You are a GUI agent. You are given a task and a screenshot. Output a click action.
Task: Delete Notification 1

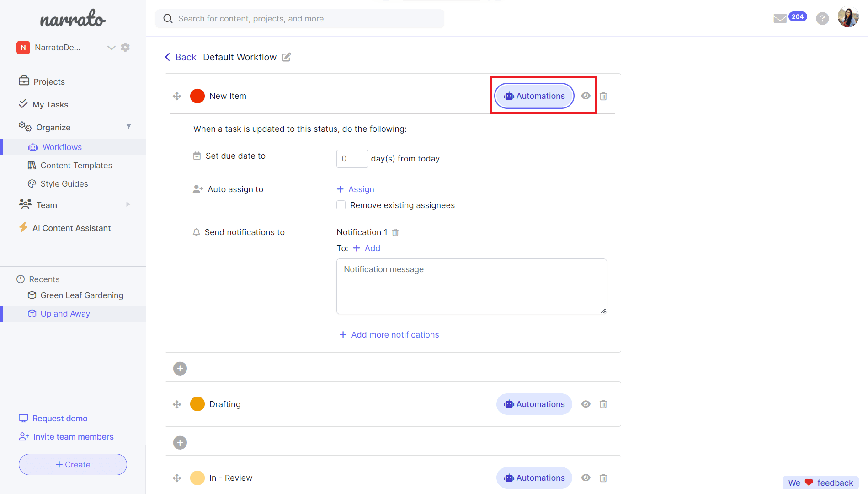click(x=395, y=232)
